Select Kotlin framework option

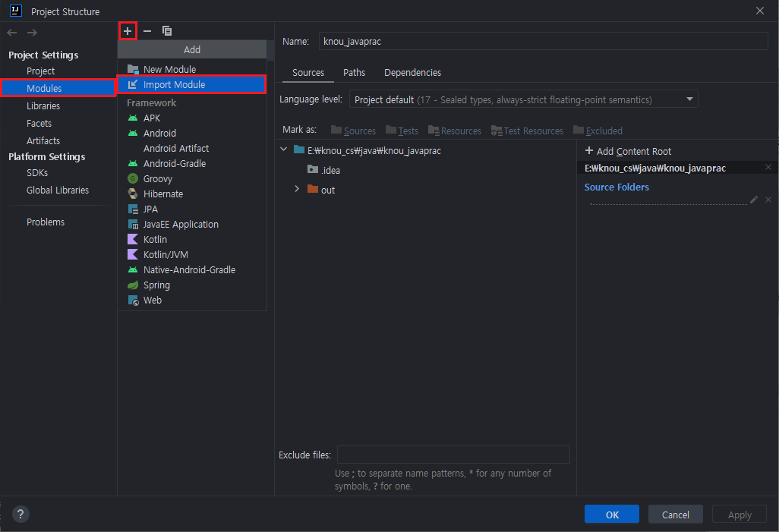(192, 239)
